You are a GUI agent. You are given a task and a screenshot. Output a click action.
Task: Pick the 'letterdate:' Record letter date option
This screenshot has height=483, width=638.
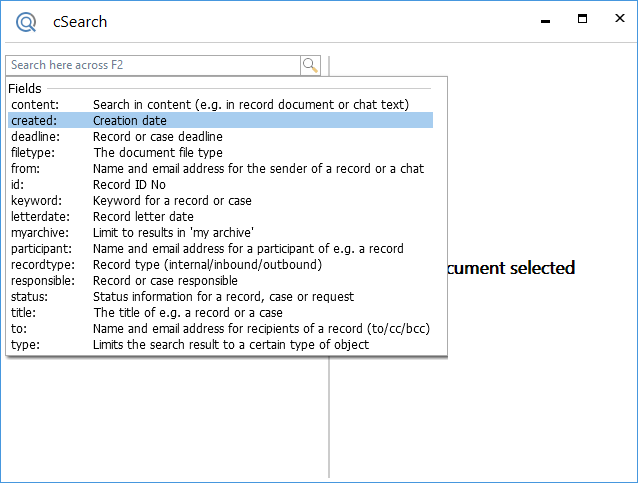tap(220, 216)
